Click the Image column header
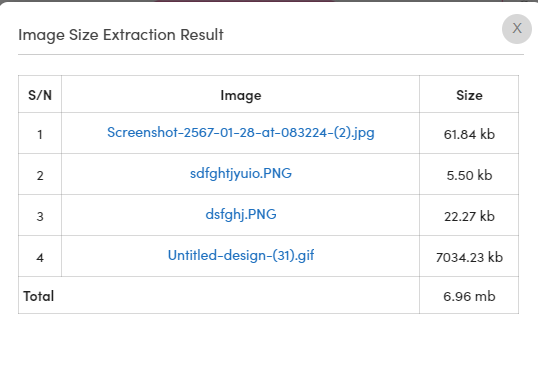This screenshot has height=392, width=538. [x=241, y=95]
